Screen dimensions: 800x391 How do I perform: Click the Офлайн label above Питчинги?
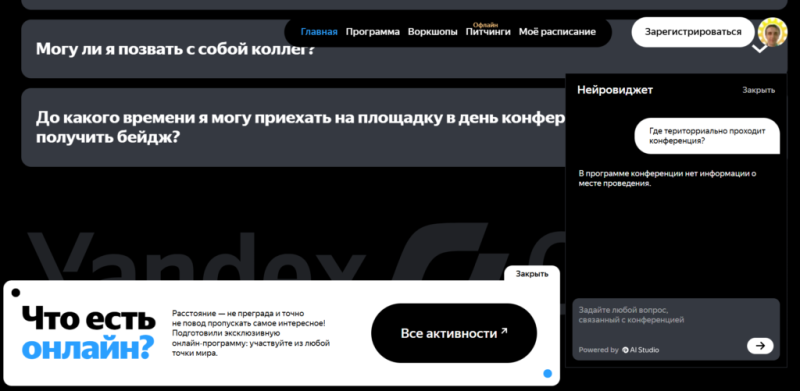point(485,25)
